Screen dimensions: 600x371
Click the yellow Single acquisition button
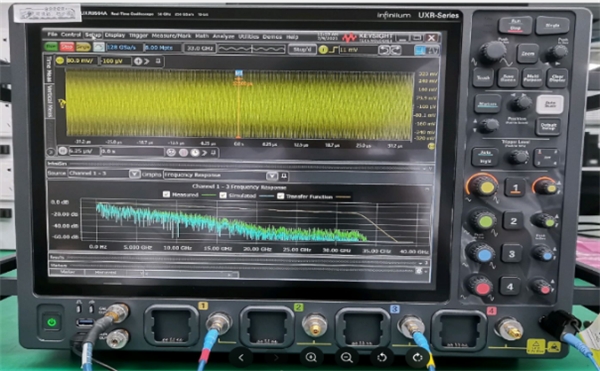click(x=83, y=47)
